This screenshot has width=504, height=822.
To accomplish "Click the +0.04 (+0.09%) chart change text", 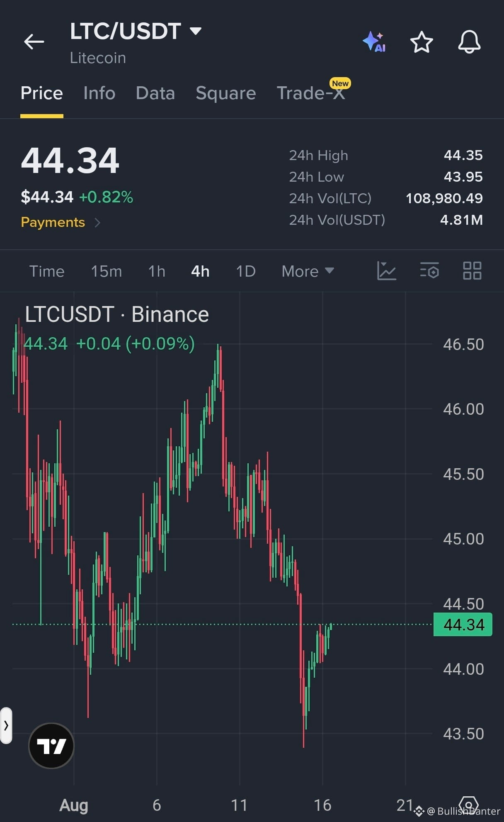I will (x=136, y=344).
